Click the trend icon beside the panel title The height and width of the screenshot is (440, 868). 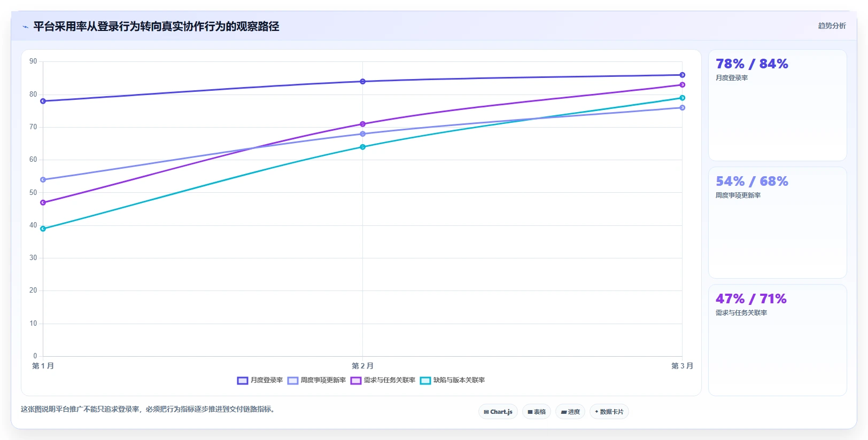pyautogui.click(x=25, y=27)
